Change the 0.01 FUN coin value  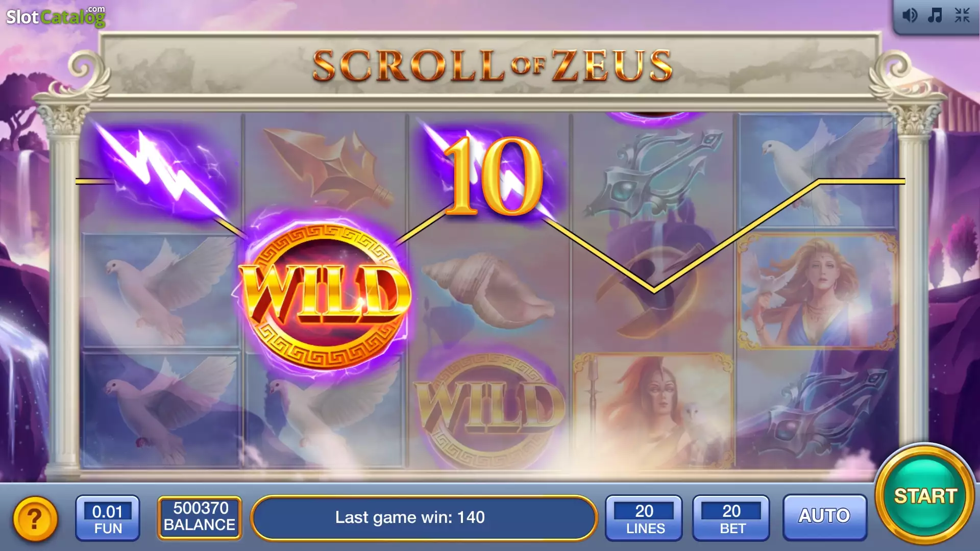(108, 518)
